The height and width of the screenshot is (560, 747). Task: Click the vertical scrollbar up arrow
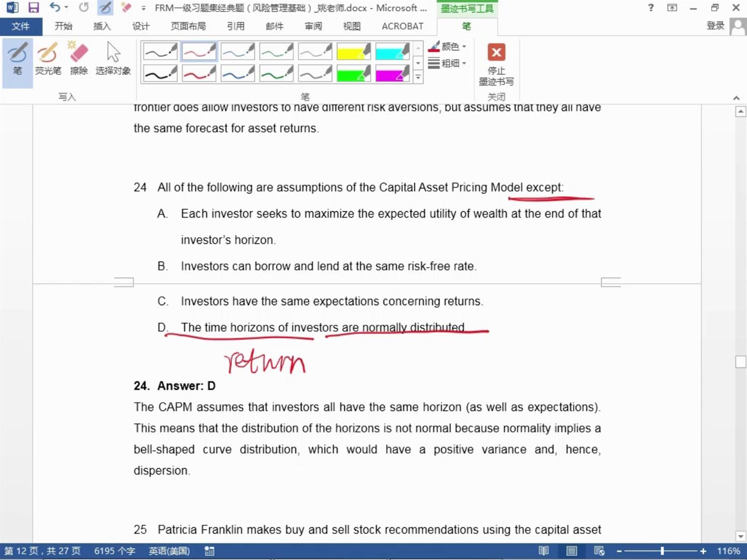(x=741, y=111)
